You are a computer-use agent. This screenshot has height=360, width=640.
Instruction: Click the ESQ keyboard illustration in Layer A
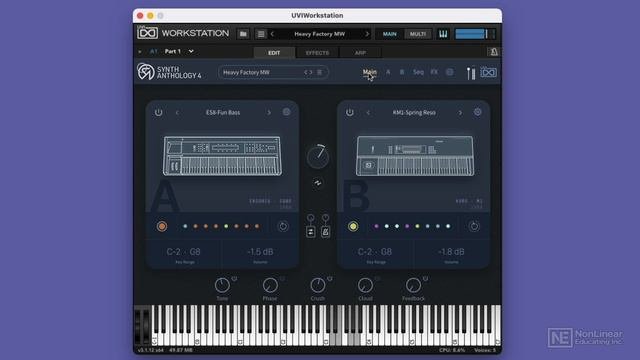tap(222, 156)
